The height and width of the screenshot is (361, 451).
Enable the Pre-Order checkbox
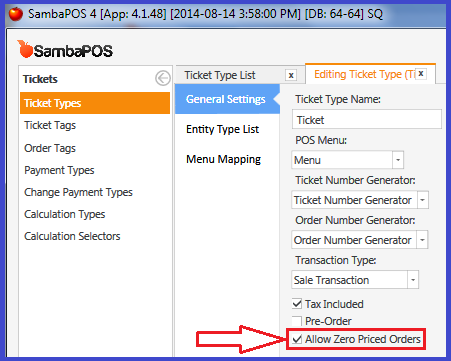[x=297, y=321]
